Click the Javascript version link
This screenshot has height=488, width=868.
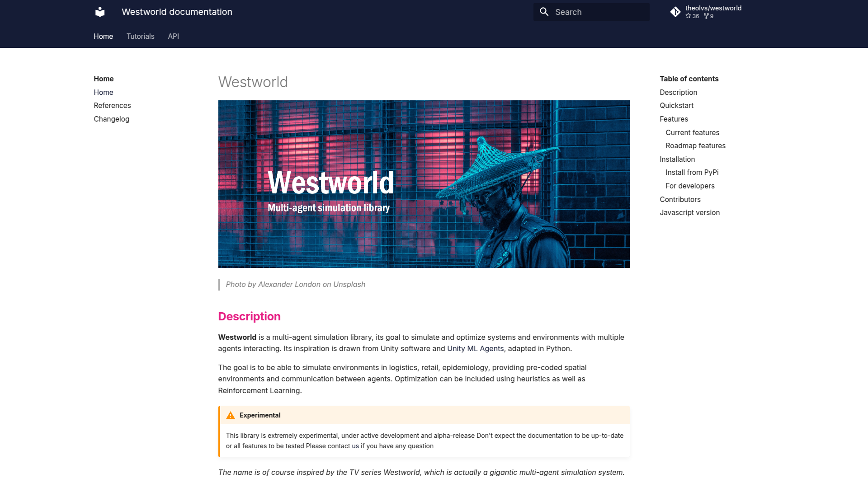[x=690, y=212]
